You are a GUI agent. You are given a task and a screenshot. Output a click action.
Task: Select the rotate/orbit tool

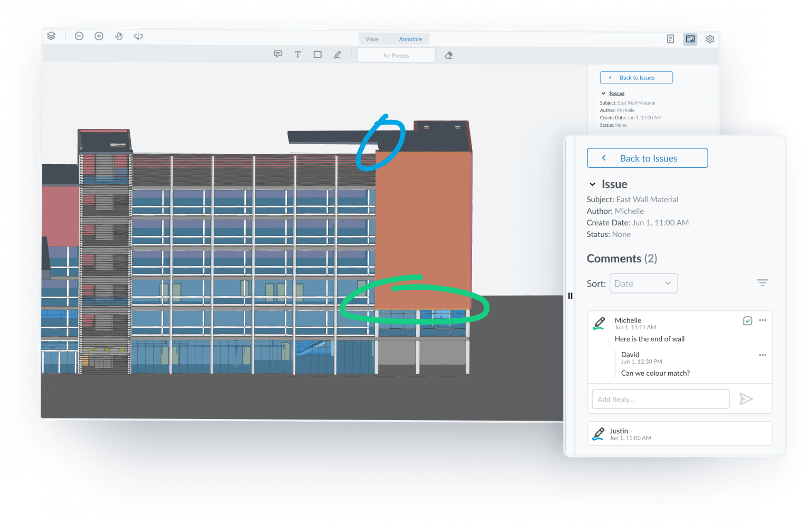(x=138, y=36)
